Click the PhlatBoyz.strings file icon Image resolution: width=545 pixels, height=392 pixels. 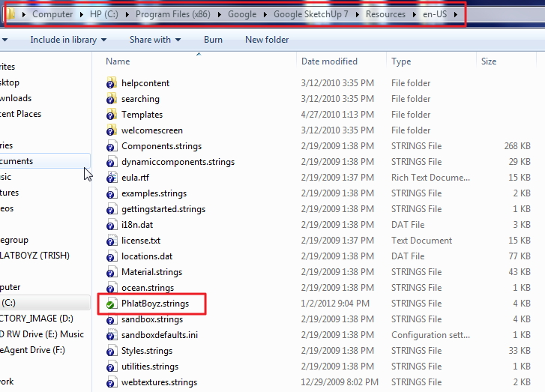[x=111, y=304]
